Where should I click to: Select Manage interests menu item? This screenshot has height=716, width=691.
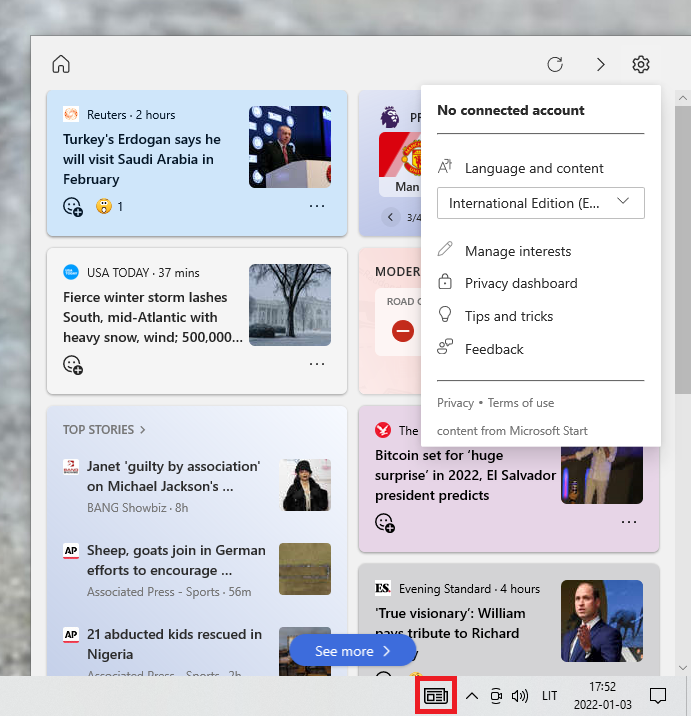518,251
